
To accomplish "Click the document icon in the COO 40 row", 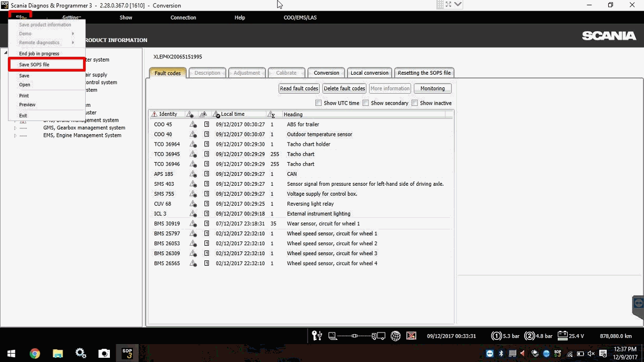I will click(207, 135).
